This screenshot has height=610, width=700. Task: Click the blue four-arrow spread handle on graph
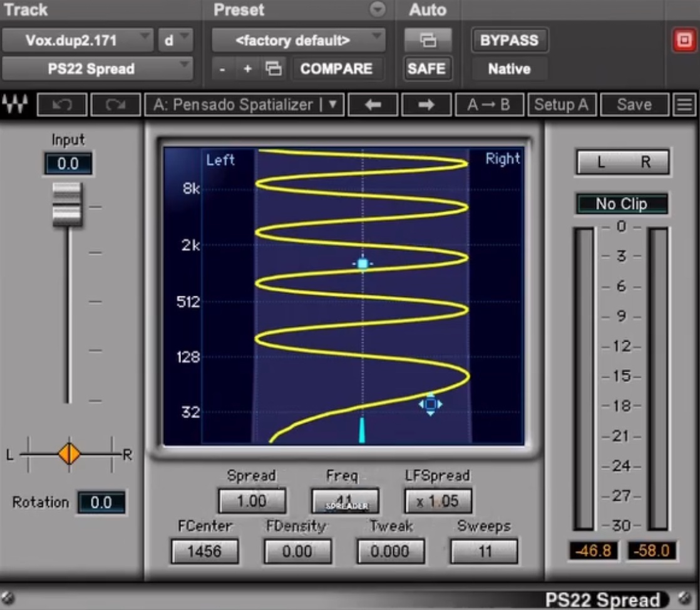click(430, 404)
